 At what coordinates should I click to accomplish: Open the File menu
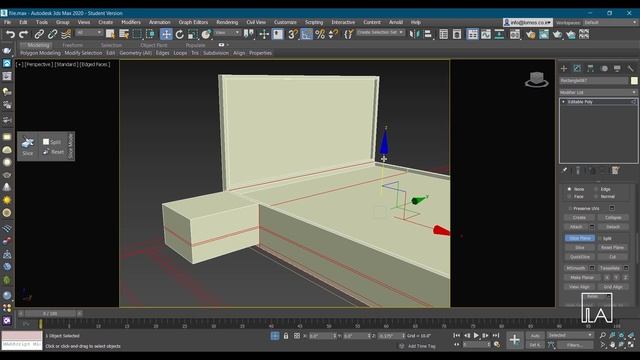(7, 22)
